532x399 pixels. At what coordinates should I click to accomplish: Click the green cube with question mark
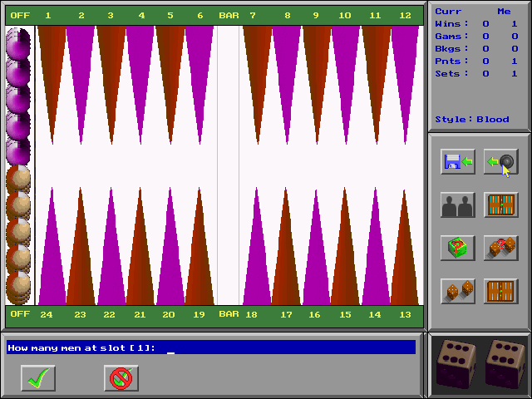point(457,248)
